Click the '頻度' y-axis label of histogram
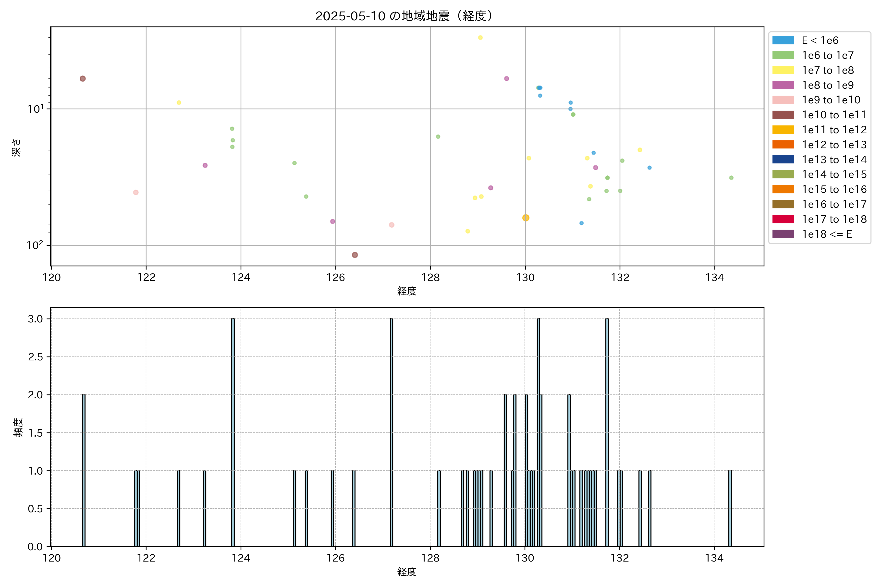Image resolution: width=882 pixels, height=588 pixels. (x=18, y=427)
